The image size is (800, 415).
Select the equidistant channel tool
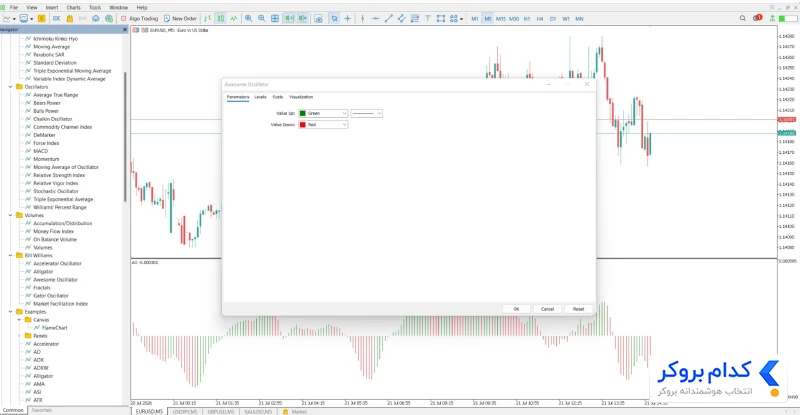click(x=402, y=18)
